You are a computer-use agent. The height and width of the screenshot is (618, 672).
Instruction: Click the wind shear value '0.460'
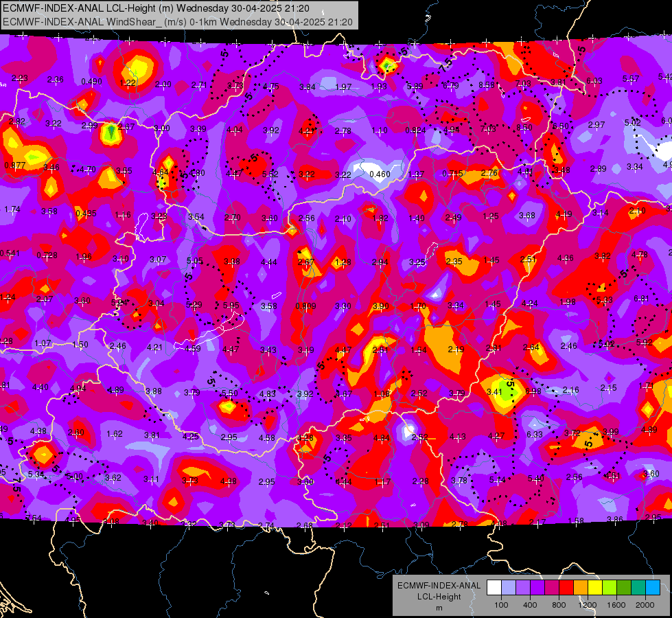point(380,174)
